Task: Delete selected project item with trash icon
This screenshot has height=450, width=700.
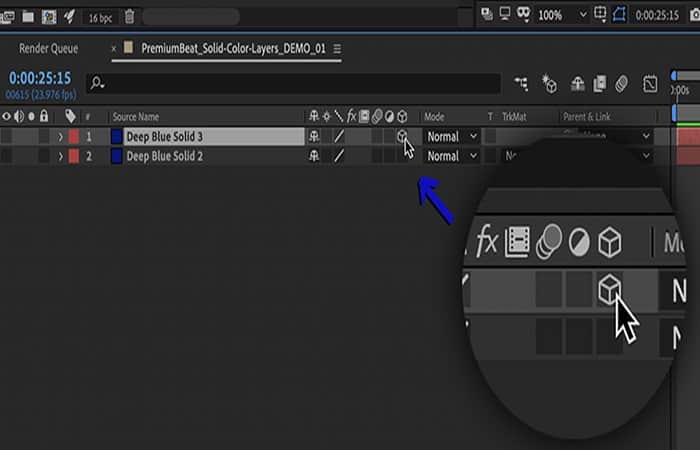Action: point(129,17)
